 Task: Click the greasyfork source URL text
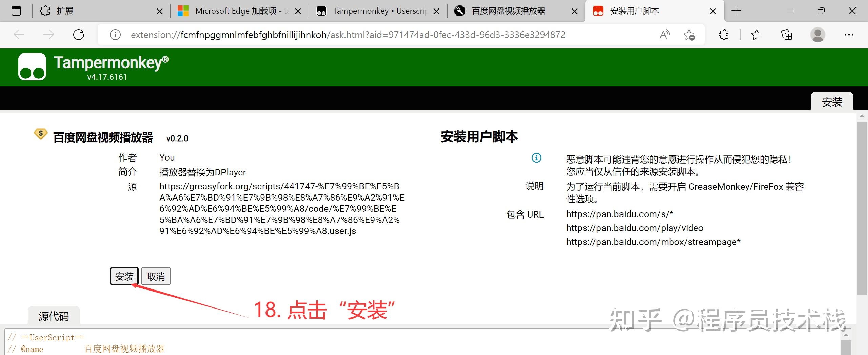click(282, 209)
